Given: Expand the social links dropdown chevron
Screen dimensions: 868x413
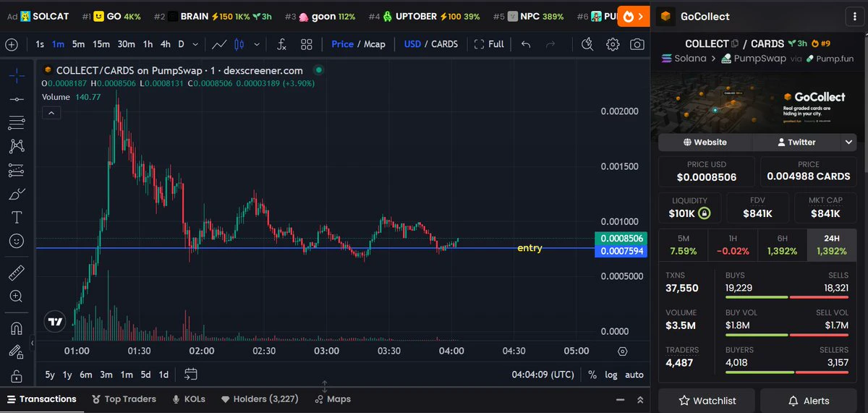Looking at the screenshot, I should tap(849, 142).
